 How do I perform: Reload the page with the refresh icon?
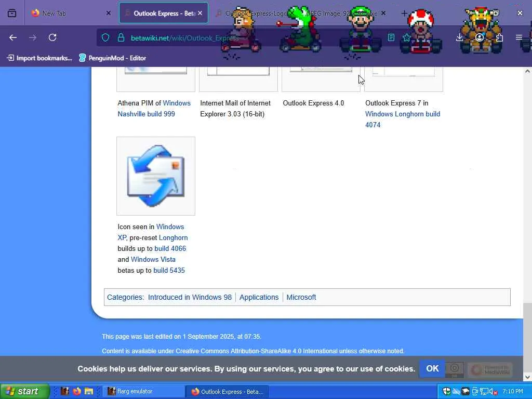click(x=52, y=37)
